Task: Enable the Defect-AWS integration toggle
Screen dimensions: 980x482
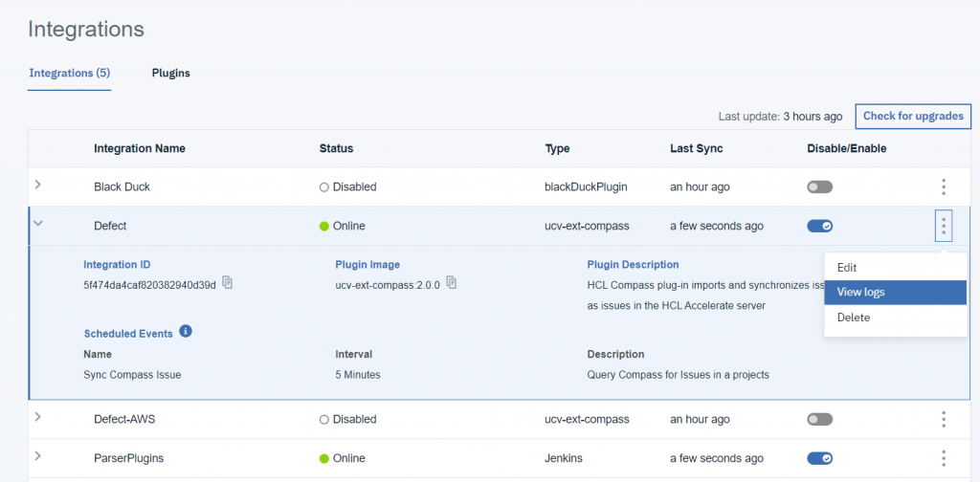Action: click(819, 419)
